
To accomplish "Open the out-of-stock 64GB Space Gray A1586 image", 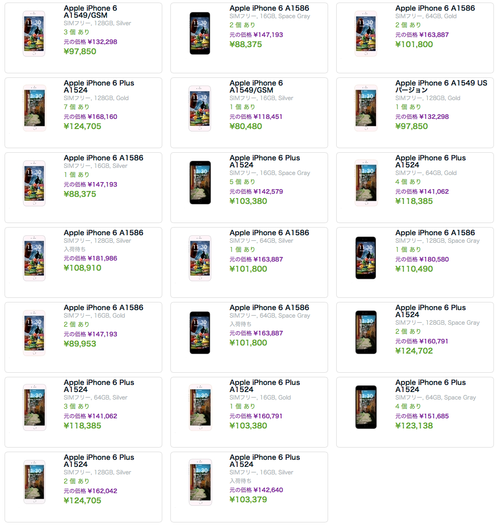I will pyautogui.click(x=200, y=332).
